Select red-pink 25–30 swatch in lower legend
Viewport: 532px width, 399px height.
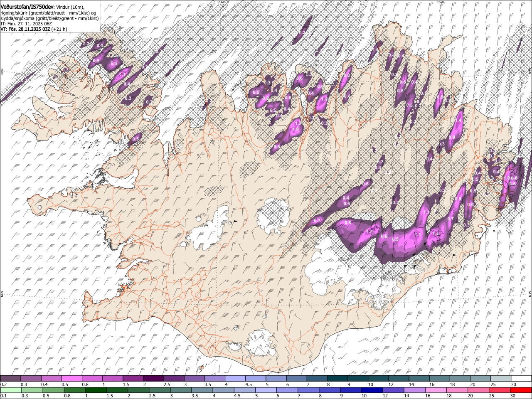[x=500, y=390]
